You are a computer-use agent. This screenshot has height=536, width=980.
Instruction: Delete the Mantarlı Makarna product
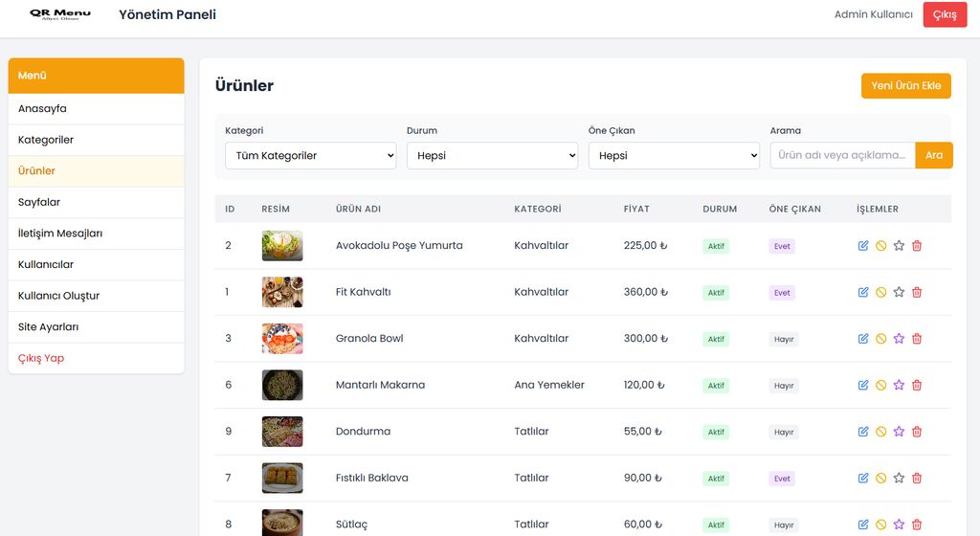point(917,385)
